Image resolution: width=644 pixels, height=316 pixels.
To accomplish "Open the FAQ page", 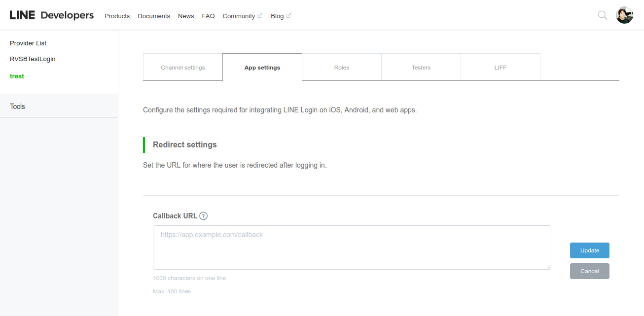I will tap(208, 16).
